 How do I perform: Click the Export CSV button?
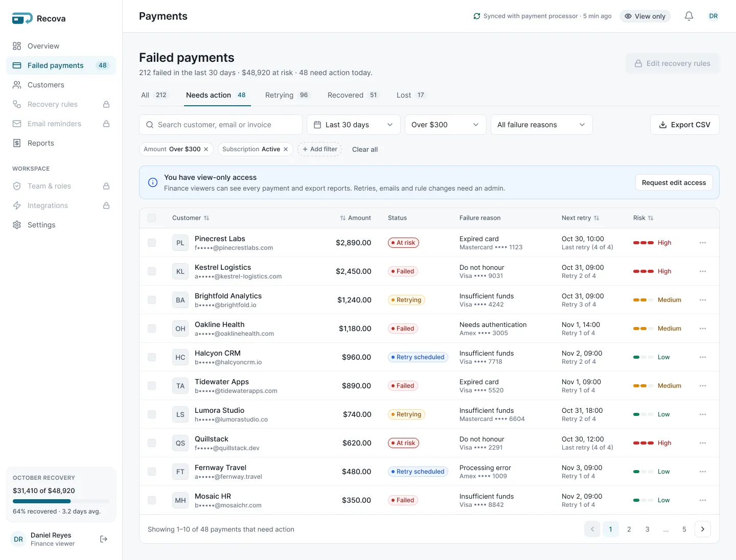[685, 125]
